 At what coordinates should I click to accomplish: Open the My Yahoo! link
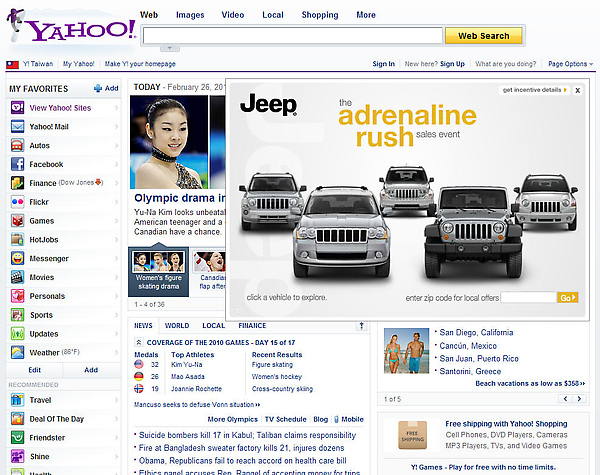pos(78,64)
